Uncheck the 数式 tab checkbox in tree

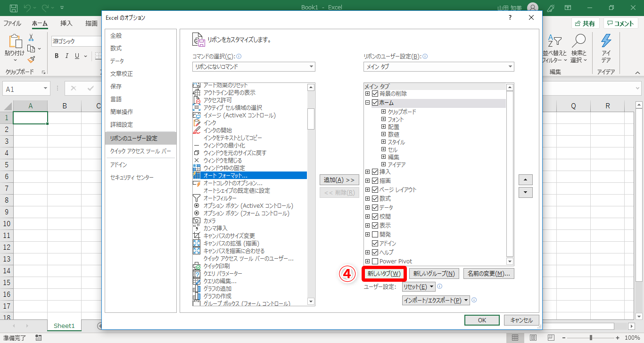(375, 199)
